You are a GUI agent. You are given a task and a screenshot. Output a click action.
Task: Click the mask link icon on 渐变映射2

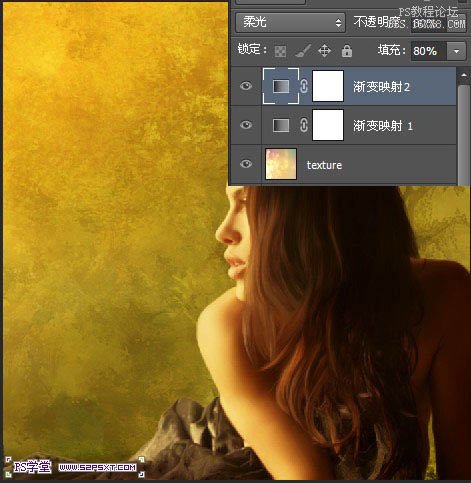(x=303, y=86)
